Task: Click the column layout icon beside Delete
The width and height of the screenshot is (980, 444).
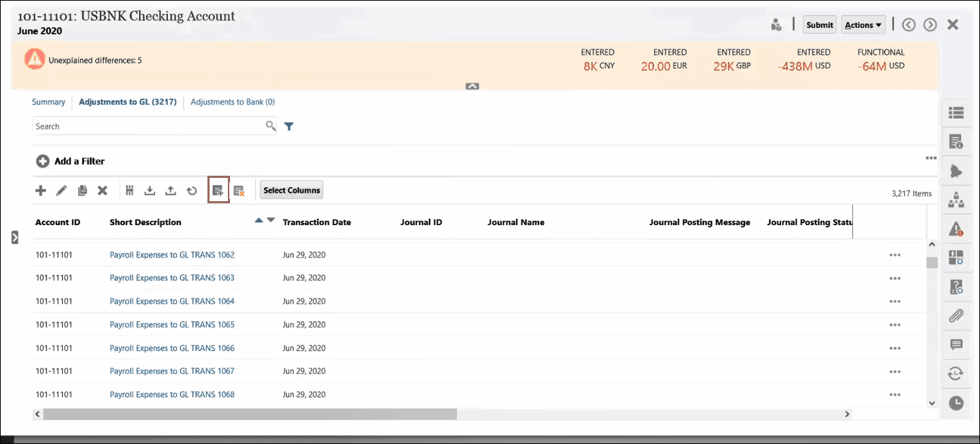Action: pyautogui.click(x=129, y=191)
